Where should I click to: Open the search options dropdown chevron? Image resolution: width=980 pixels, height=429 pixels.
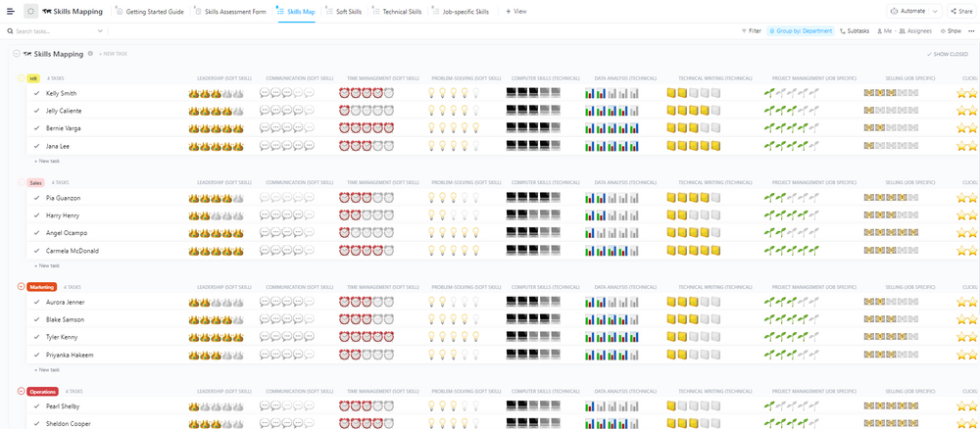point(100,30)
